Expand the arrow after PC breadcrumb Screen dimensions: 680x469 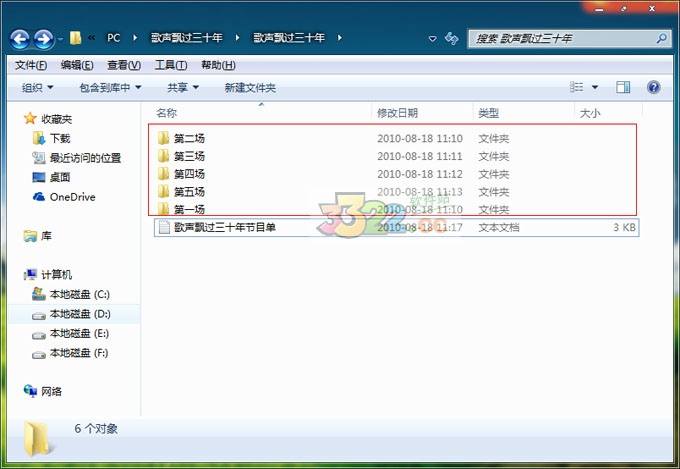click(x=135, y=38)
